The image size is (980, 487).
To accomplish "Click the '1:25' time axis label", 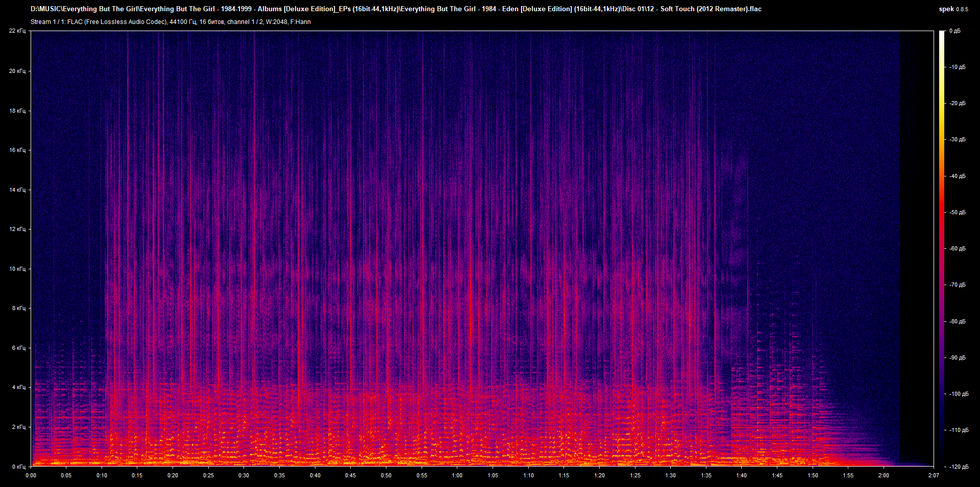I will (635, 475).
